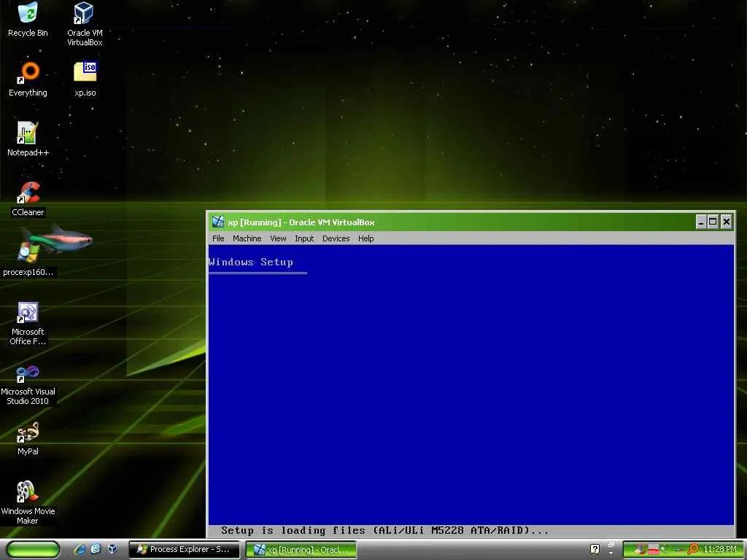This screenshot has height=560, width=747.
Task: Click the Everything magnifier icon in system tray
Action: pyautogui.click(x=693, y=550)
